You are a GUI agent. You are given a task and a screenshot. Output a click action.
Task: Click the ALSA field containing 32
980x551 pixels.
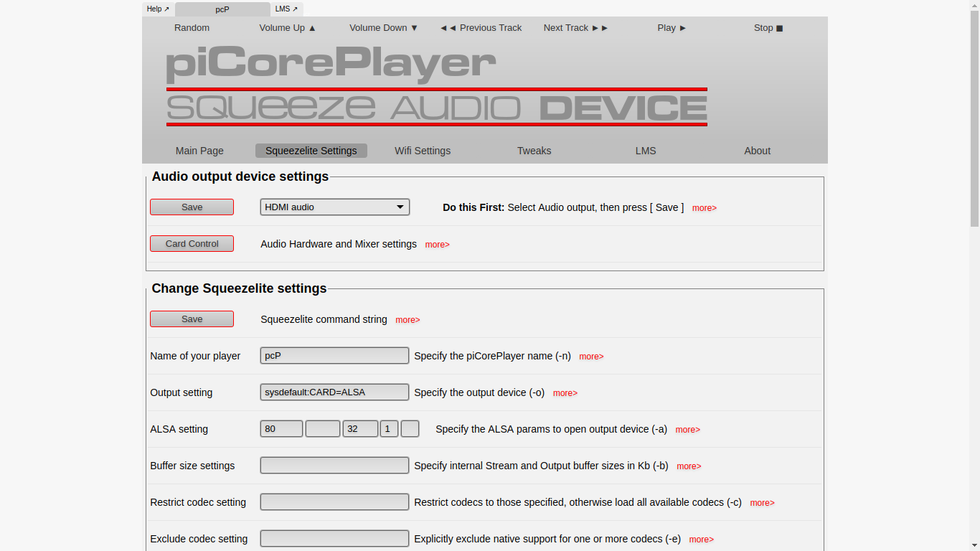[x=360, y=429]
